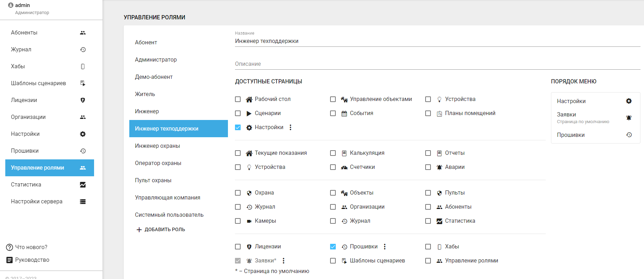The width and height of the screenshot is (644, 279).
Task: Click the server icon next to Настройки сервера
Action: [x=83, y=202]
